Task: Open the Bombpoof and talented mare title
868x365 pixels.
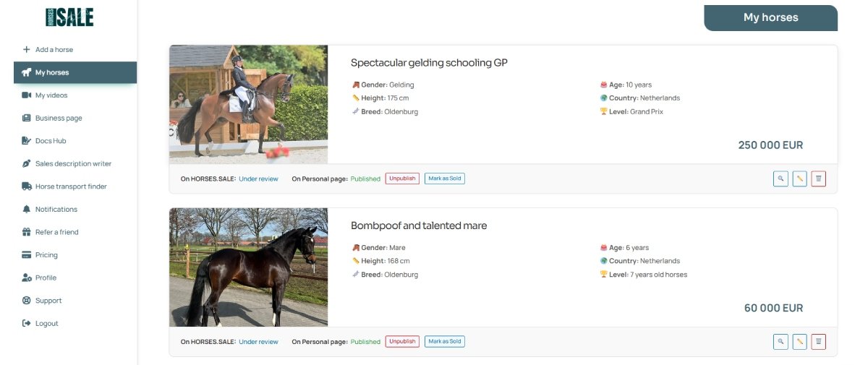Action: point(419,226)
